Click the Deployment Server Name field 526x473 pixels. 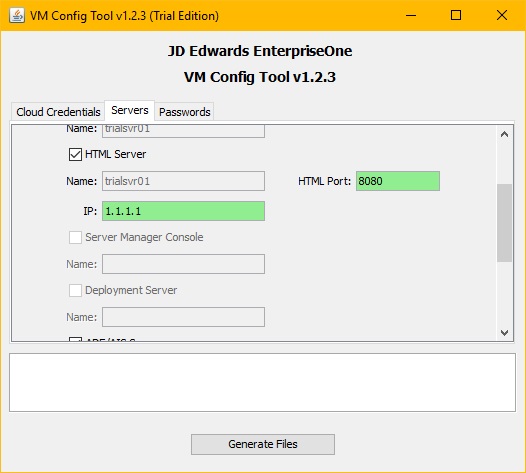coord(183,317)
